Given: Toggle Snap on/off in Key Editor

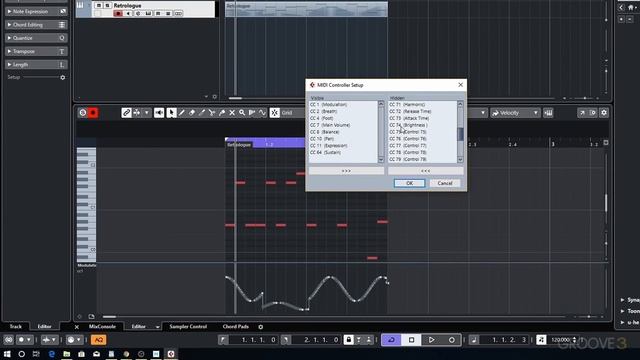Looking at the screenshot, I should pyautogui.click(x=275, y=113).
